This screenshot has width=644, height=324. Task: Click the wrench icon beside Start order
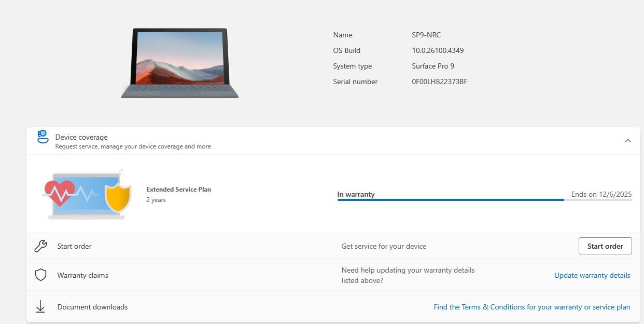click(40, 246)
